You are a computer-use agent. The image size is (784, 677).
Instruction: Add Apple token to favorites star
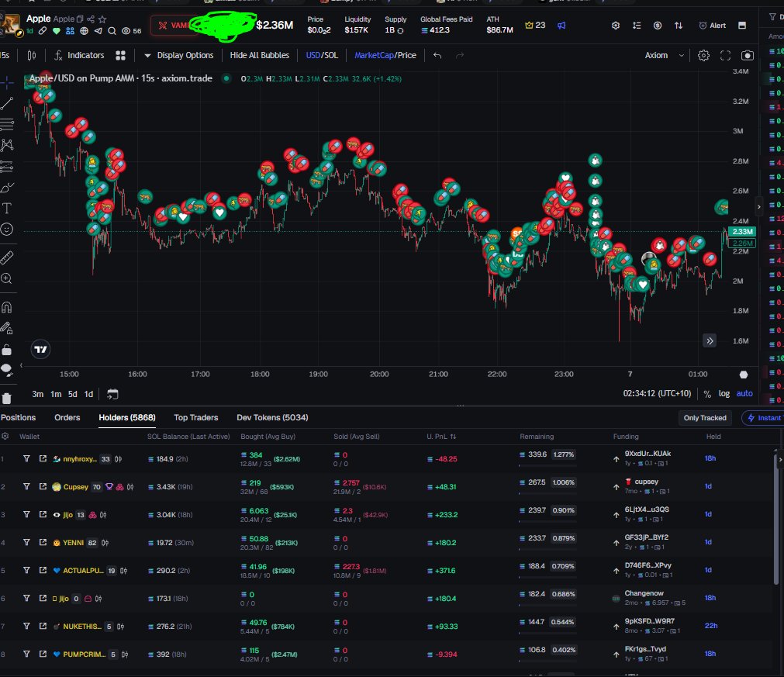click(102, 19)
